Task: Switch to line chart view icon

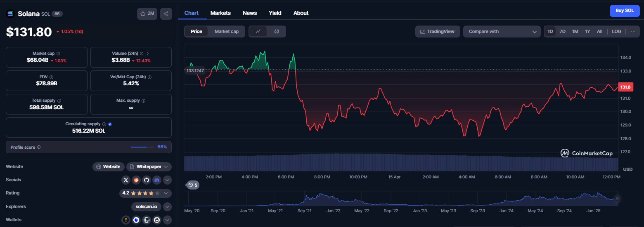Action: (258, 31)
